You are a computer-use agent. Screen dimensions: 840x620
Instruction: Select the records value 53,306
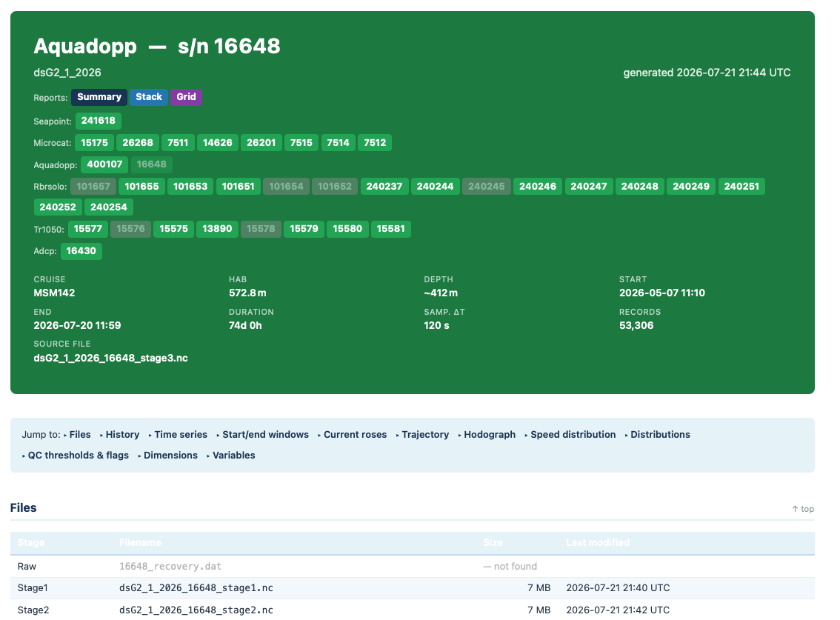point(636,325)
